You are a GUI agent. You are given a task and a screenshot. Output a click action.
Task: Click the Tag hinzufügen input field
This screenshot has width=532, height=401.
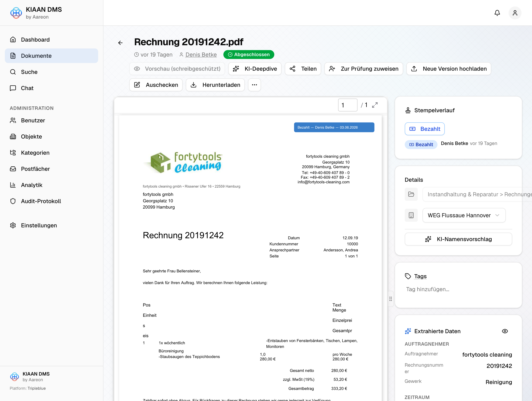tap(458, 289)
